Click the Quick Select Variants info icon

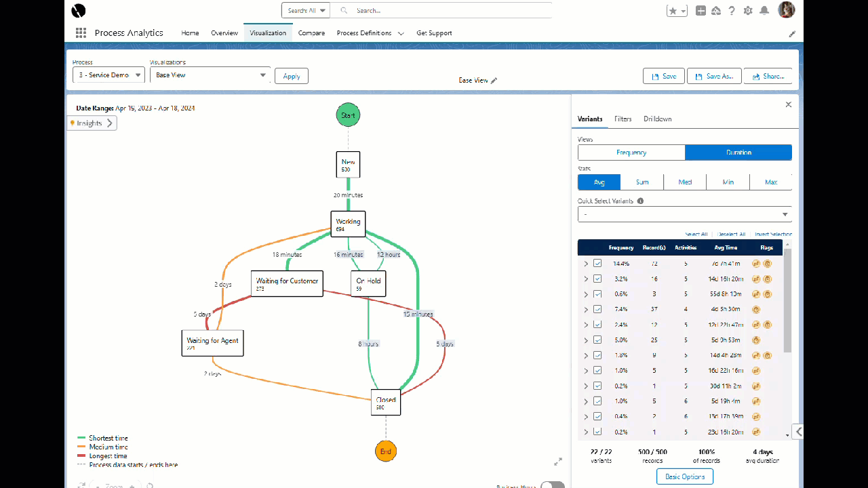640,201
